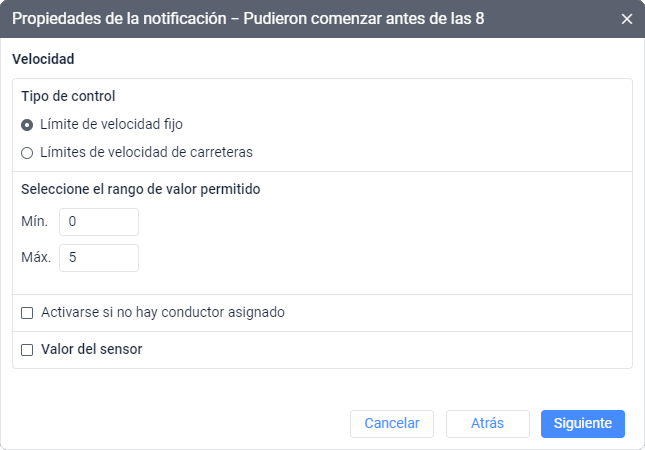Focus the Mín. speed input field

(98, 221)
